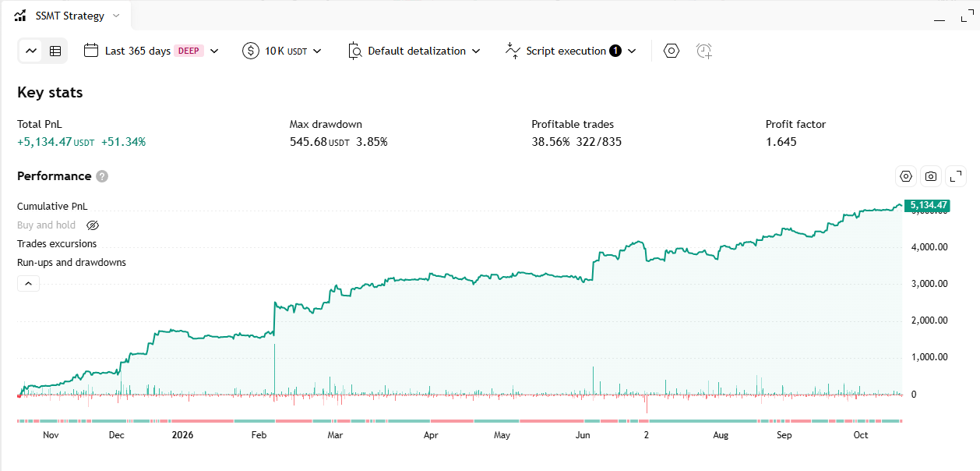Click the strategy chart icon beside SSMT Strategy
The image size is (980, 471).
(20, 16)
